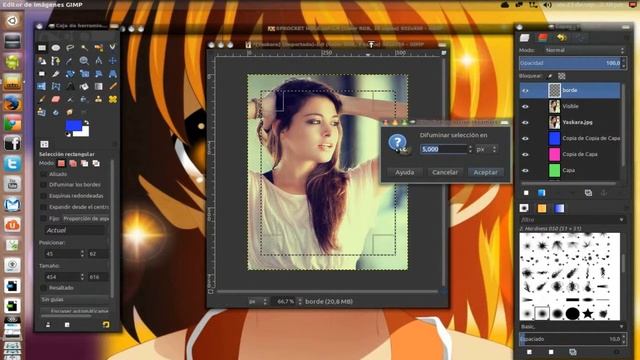Image resolution: width=640 pixels, height=360 pixels.
Task: Select the Paintbrush tool
Action: coord(42,99)
